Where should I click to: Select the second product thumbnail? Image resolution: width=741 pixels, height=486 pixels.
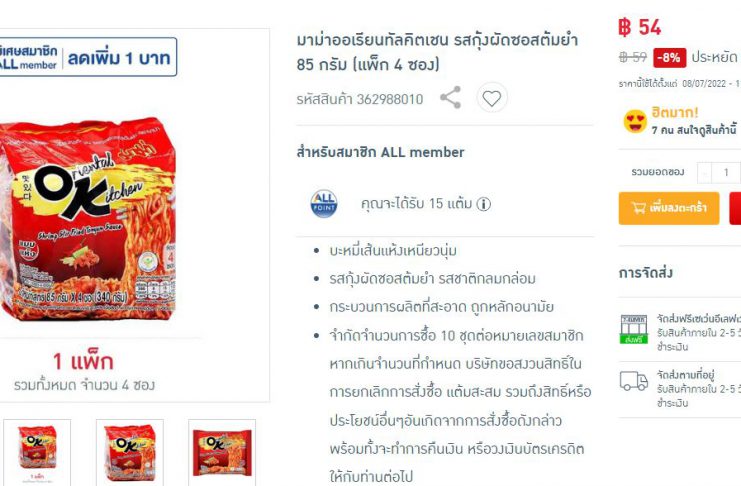pyautogui.click(x=129, y=452)
